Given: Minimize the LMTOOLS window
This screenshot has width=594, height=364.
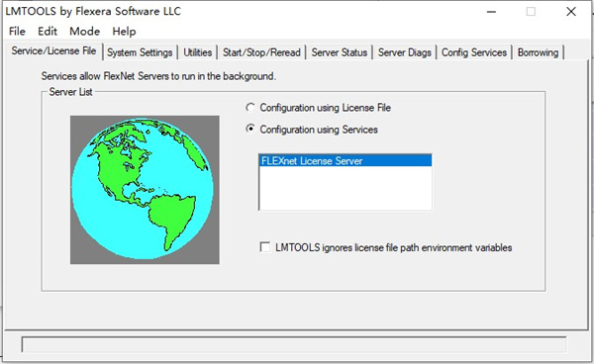Looking at the screenshot, I should pos(491,12).
